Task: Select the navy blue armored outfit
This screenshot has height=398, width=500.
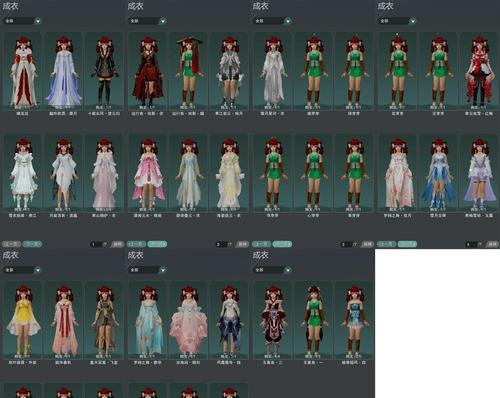Action: [x=229, y=320]
